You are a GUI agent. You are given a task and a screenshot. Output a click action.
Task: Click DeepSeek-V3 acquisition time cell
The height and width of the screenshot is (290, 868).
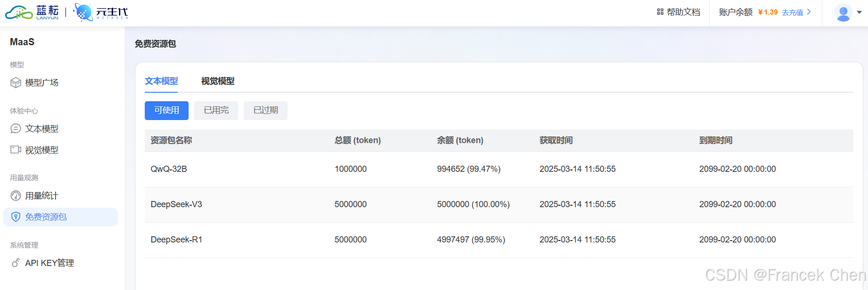pos(578,204)
